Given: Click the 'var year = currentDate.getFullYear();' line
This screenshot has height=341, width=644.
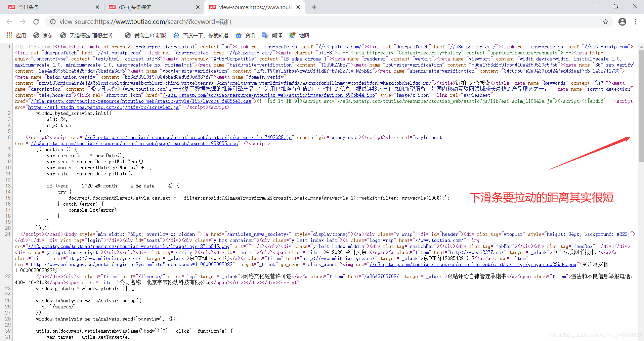Looking at the screenshot, I should click(96, 162).
